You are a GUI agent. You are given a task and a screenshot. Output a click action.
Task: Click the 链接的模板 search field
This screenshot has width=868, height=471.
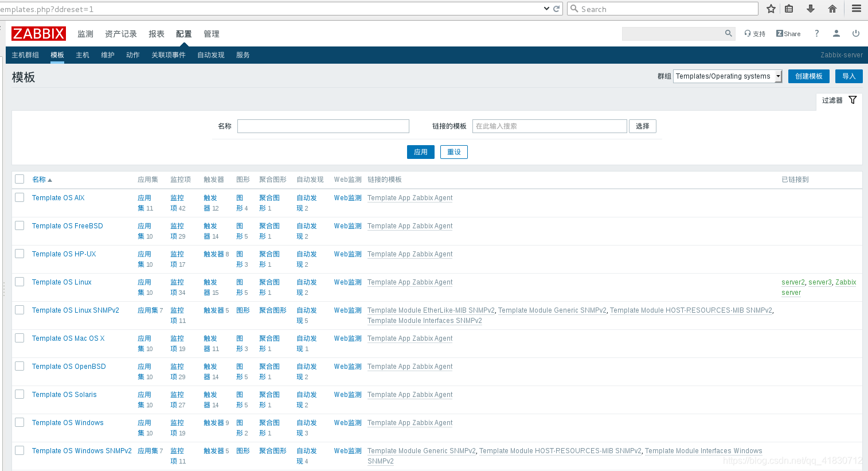[550, 126]
